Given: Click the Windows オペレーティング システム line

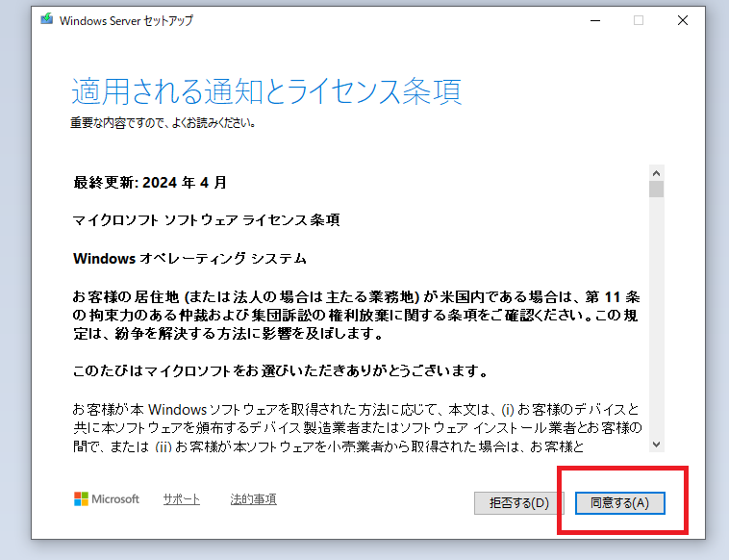Looking at the screenshot, I should (x=189, y=259).
